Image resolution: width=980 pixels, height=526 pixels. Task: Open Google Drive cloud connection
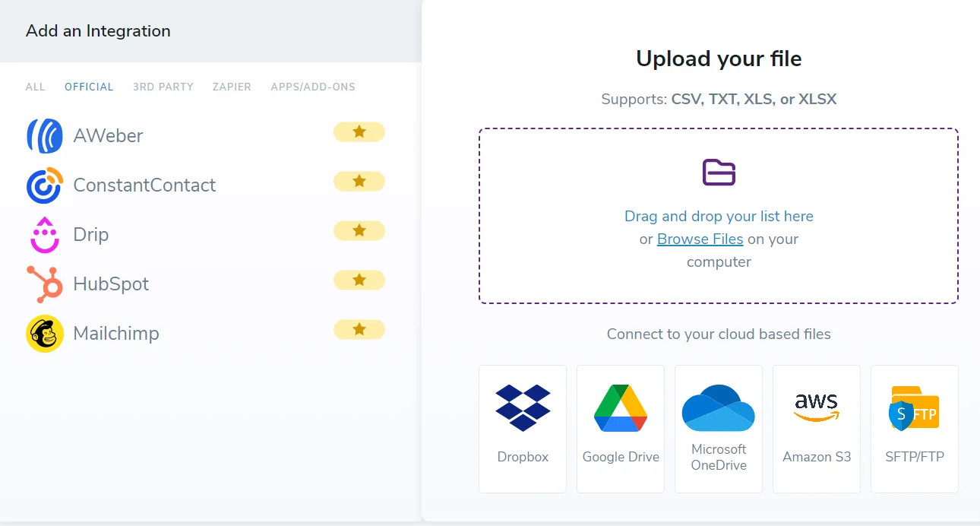(x=620, y=407)
